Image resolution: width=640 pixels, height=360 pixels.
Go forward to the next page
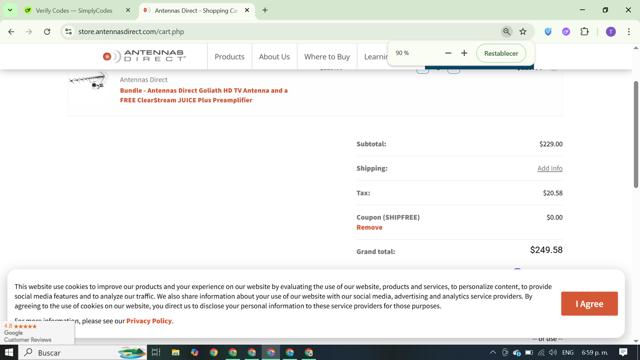pos(29,31)
